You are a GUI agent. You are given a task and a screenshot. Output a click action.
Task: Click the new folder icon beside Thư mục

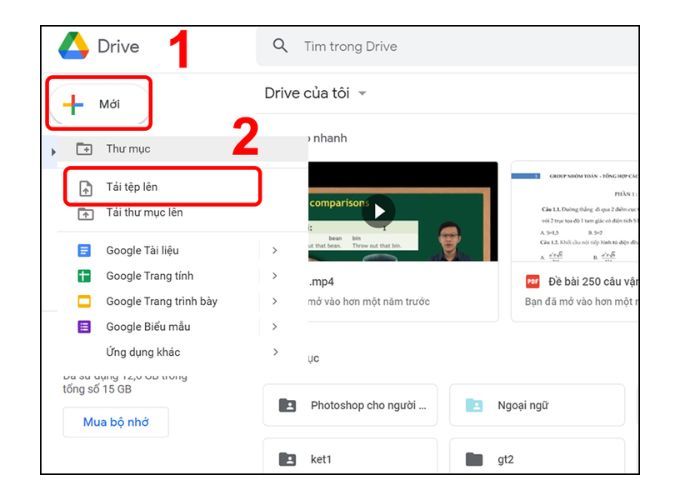pos(84,149)
